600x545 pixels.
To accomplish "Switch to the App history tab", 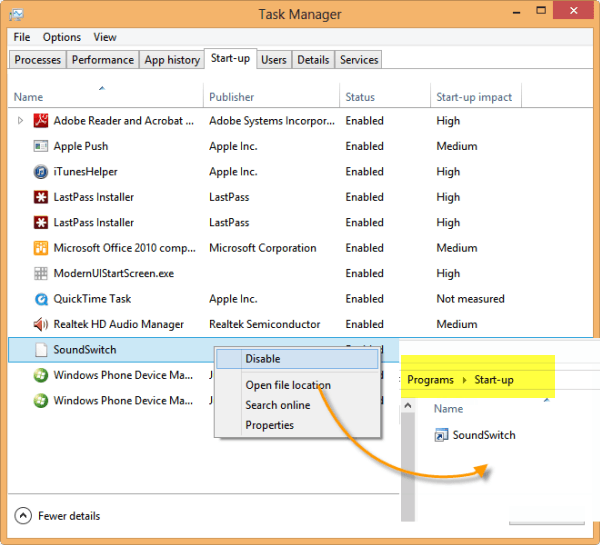I will coord(172,60).
